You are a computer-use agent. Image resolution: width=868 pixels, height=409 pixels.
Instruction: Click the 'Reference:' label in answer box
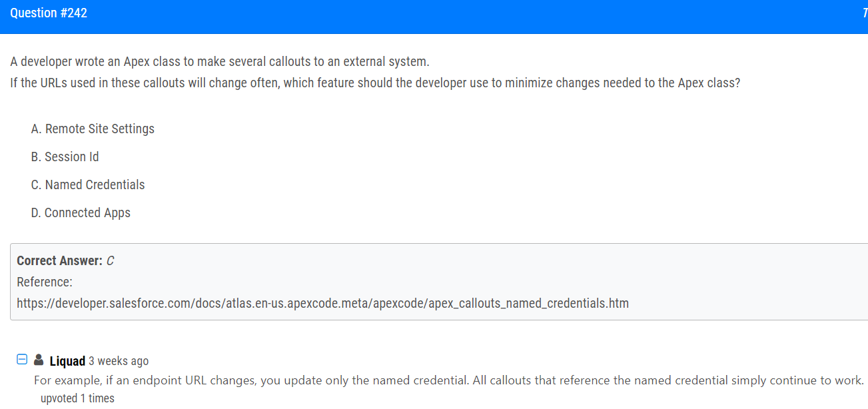click(45, 282)
